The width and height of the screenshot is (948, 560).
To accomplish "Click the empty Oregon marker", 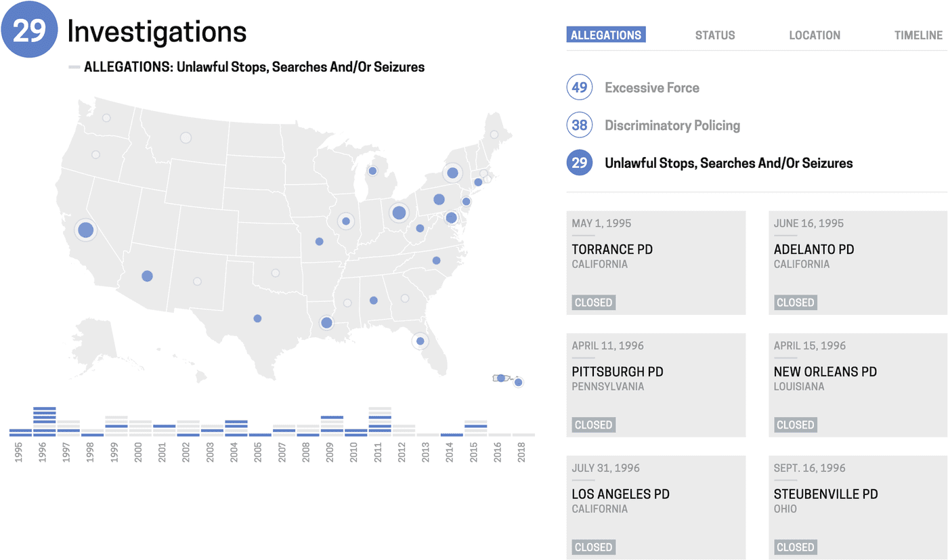I will [x=95, y=154].
